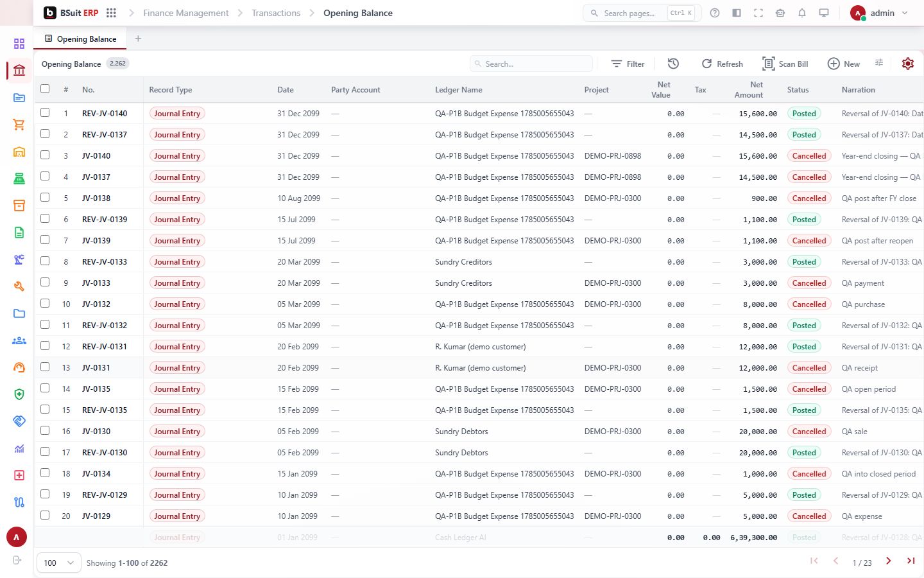
Task: Open the shield security module in sidebar
Action: point(19,394)
